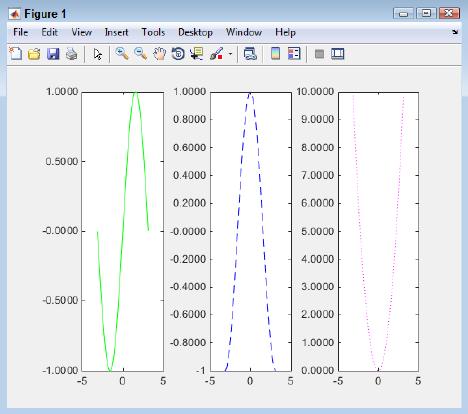Open the Tools menu
The image size is (468, 414).
click(153, 32)
